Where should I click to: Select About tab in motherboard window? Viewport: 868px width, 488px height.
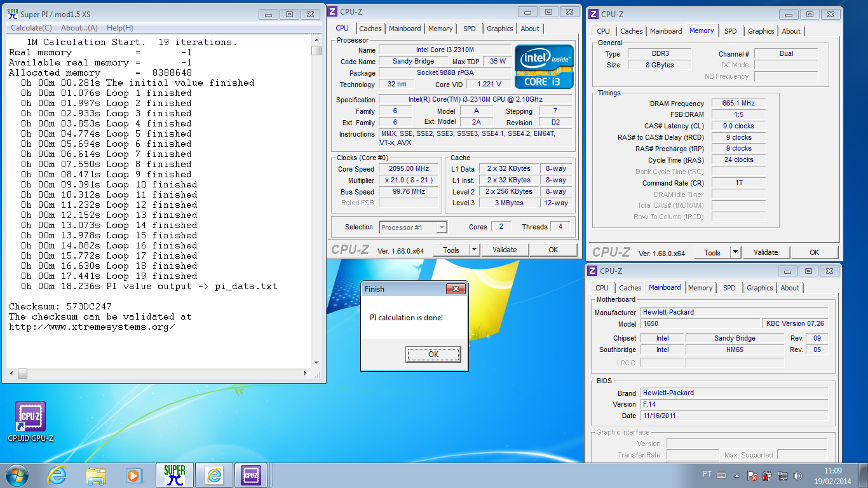point(790,288)
